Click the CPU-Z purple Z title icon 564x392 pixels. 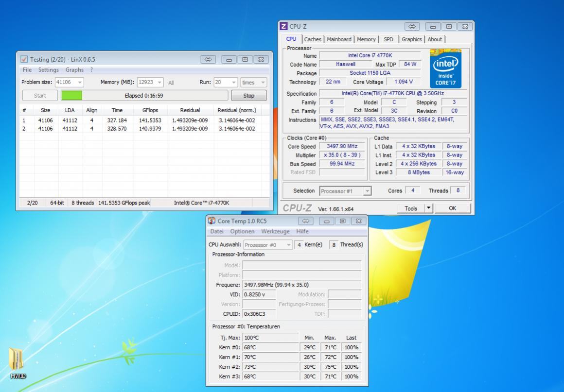click(284, 26)
